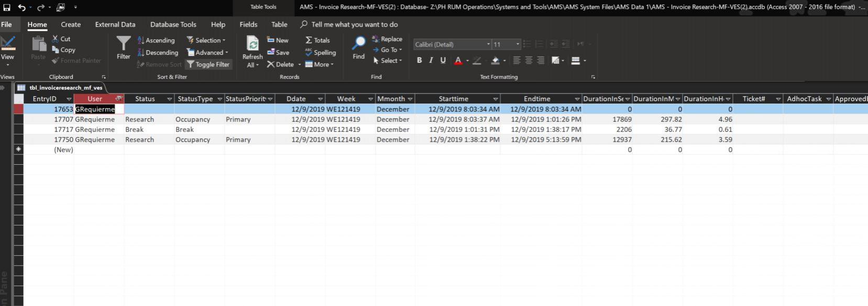Click the Copy command
This screenshot has width=868, height=306.
point(63,50)
